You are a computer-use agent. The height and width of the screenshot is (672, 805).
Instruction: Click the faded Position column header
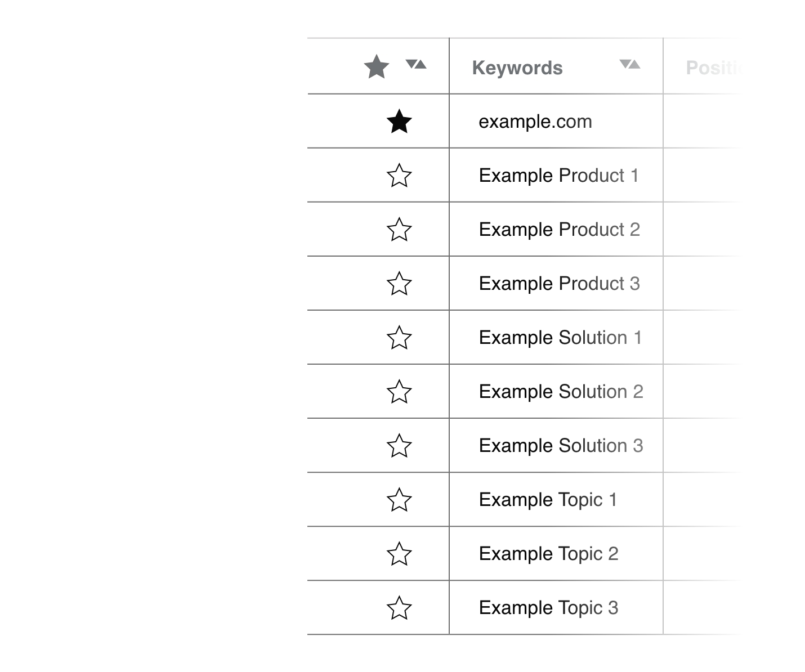pos(714,68)
